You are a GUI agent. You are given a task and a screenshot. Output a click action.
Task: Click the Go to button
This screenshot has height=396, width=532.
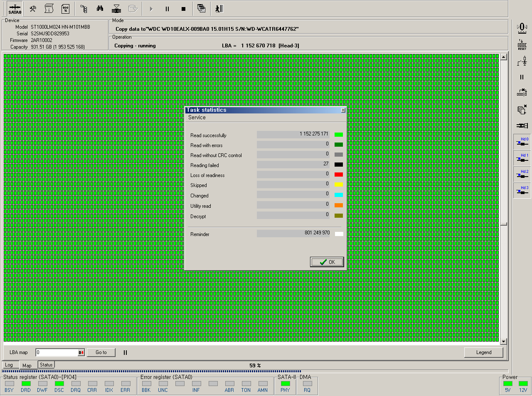101,352
